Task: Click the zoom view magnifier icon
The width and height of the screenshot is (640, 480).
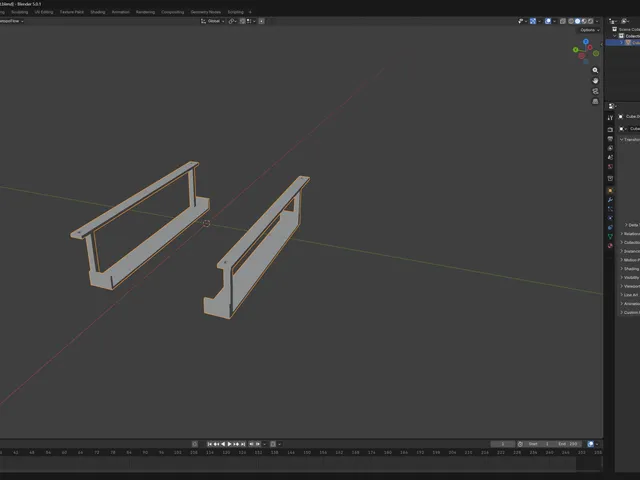Action: 595,70
